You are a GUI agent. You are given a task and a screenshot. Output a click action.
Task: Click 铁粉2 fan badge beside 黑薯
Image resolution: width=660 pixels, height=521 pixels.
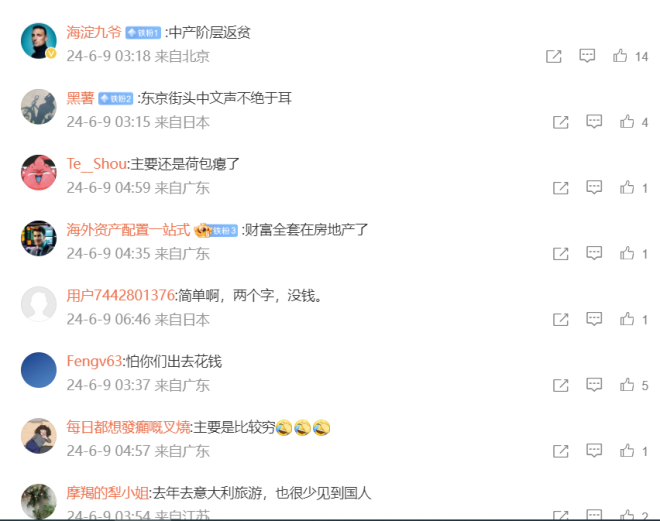(x=116, y=98)
